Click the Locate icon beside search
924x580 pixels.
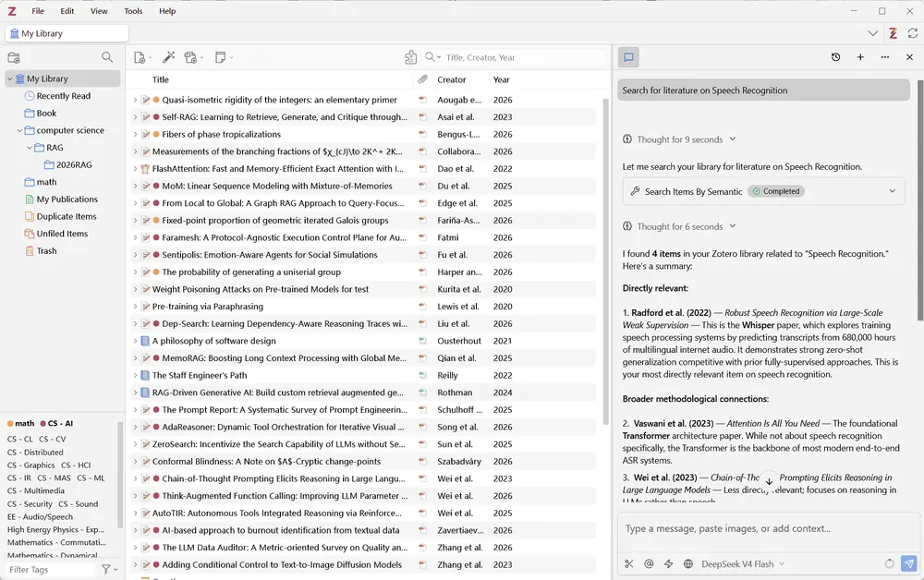point(411,57)
